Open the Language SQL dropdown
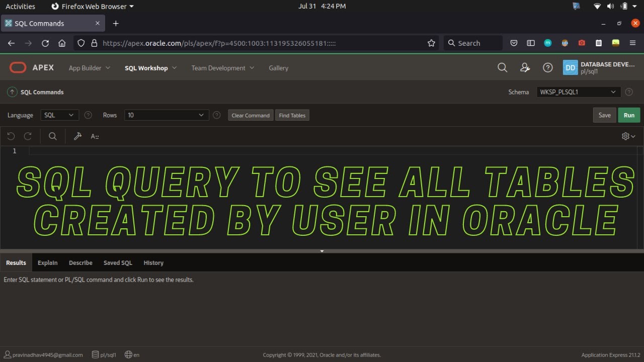This screenshot has height=362, width=644. 59,115
